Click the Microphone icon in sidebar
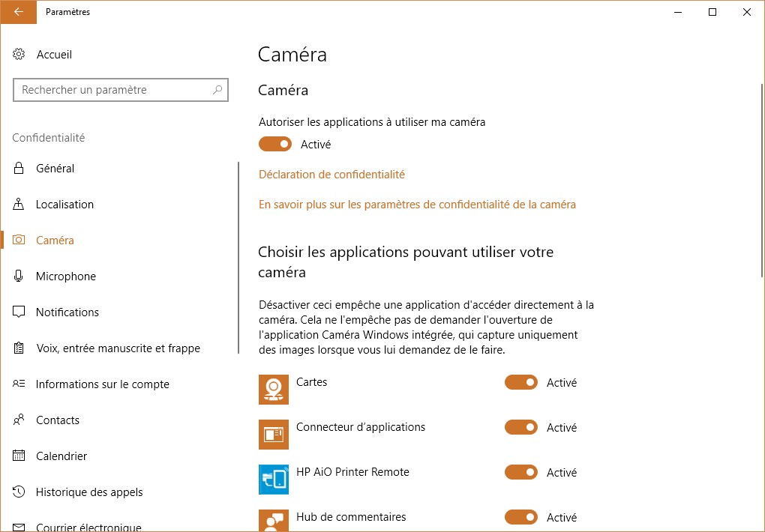The height and width of the screenshot is (532, 765). [x=19, y=276]
